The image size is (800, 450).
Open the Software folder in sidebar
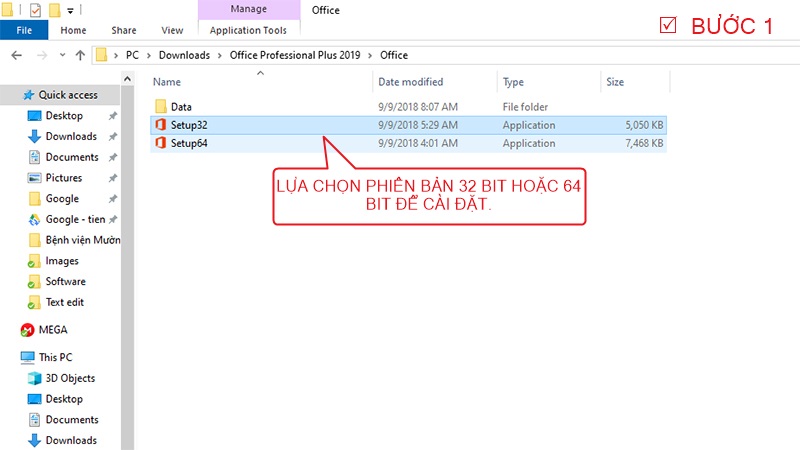(65, 282)
